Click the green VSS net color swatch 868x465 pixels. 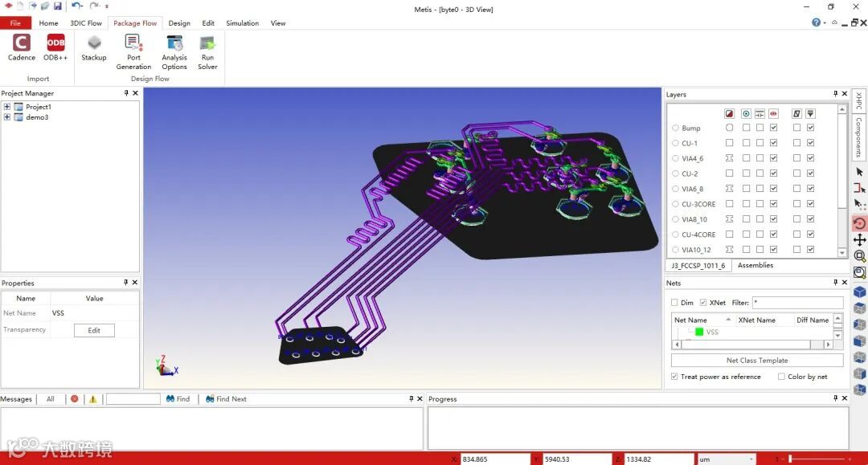[699, 332]
